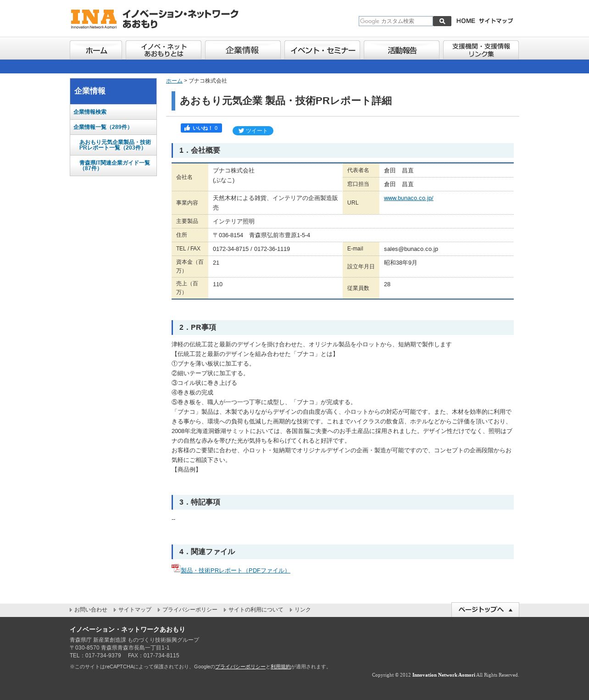Click 窓口担当 label cell
Screen dimensions: 589x700
[x=361, y=184]
